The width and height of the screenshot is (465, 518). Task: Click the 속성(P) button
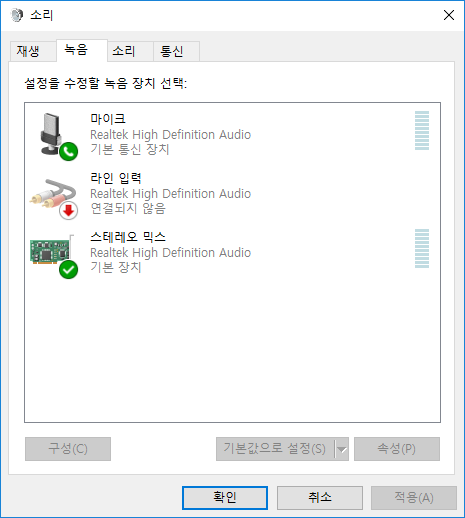click(x=397, y=449)
